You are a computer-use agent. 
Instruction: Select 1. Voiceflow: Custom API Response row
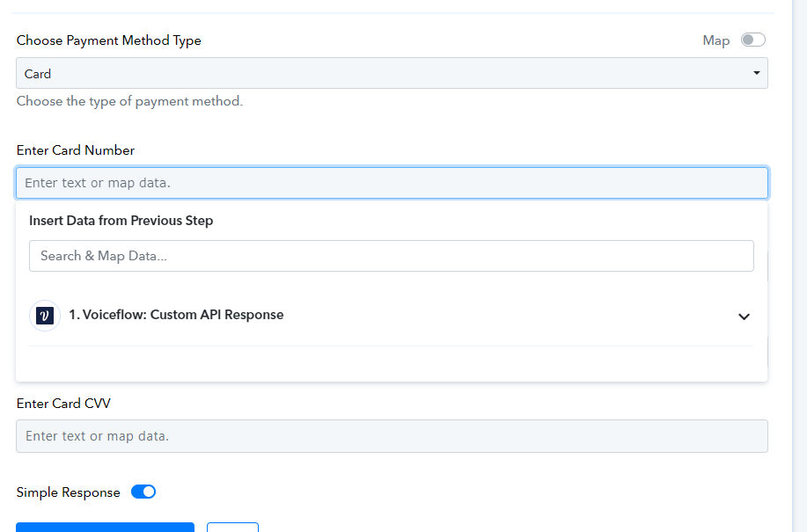coord(391,316)
